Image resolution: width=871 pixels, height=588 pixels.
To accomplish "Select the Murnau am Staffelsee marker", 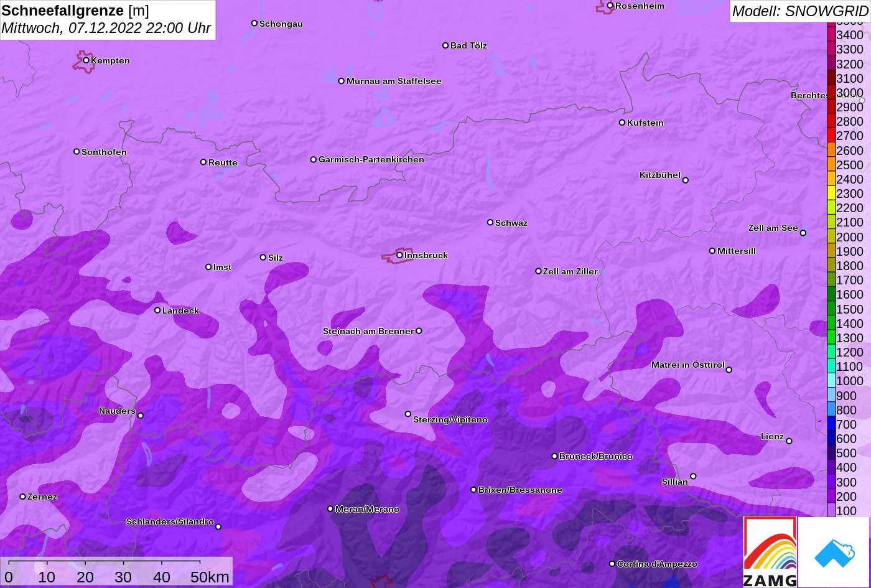I will [x=342, y=81].
